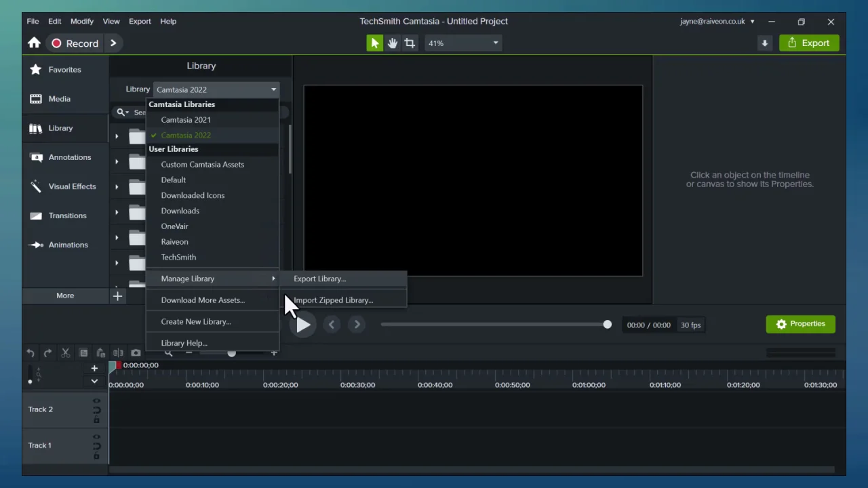Open the Animations tab
The image size is (868, 488).
pyautogui.click(x=65, y=244)
